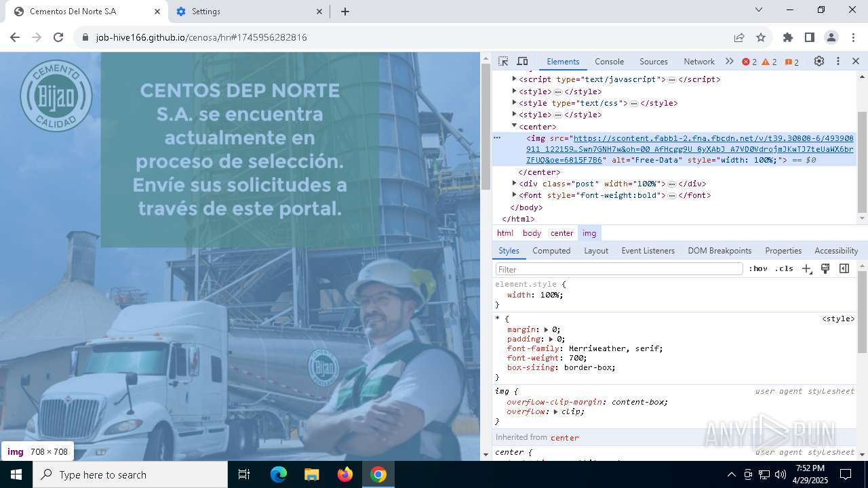The width and height of the screenshot is (868, 488).
Task: Toggle the device toolbar icon
Action: point(522,61)
